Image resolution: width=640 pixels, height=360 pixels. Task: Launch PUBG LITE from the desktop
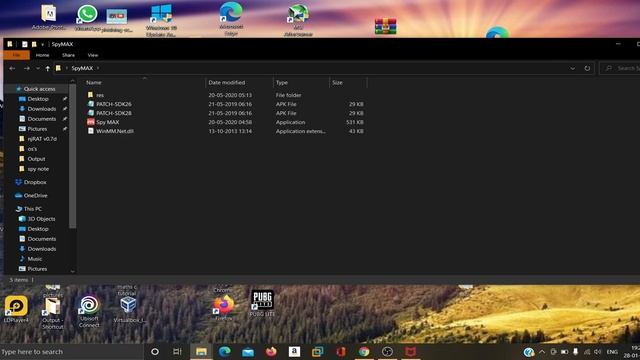click(x=262, y=304)
